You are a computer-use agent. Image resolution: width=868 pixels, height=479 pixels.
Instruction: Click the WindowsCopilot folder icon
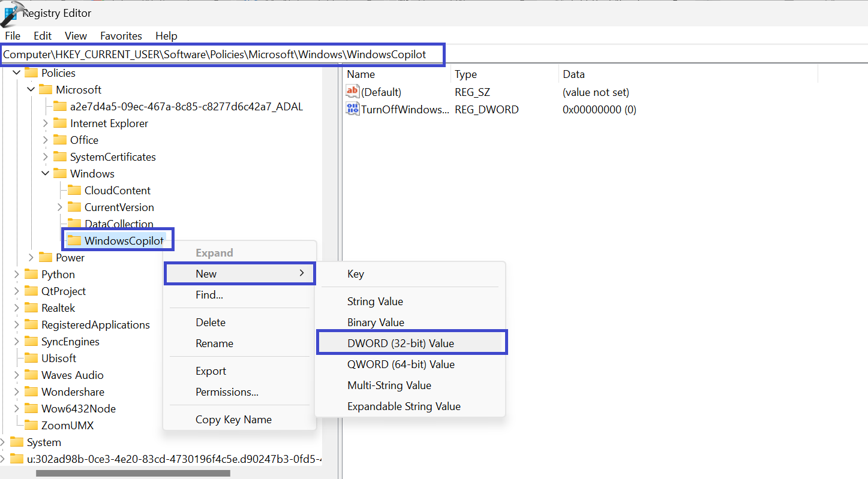pos(74,240)
